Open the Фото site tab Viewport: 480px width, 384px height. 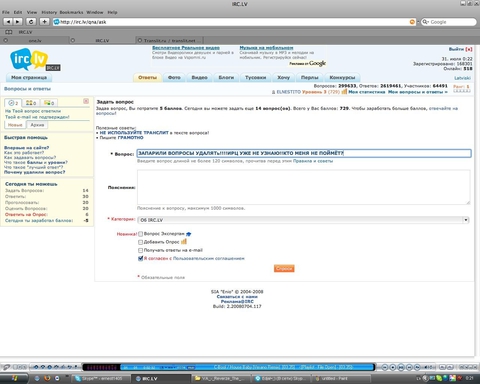tap(174, 77)
